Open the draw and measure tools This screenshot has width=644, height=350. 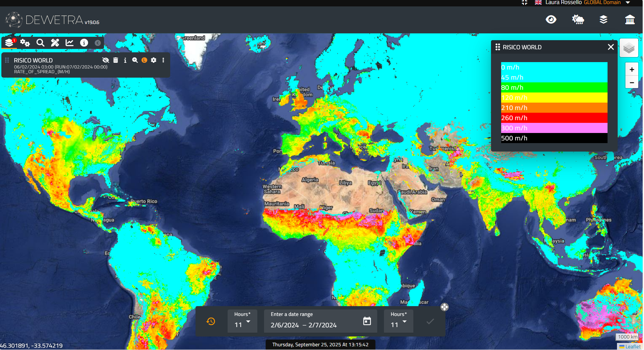(x=55, y=43)
